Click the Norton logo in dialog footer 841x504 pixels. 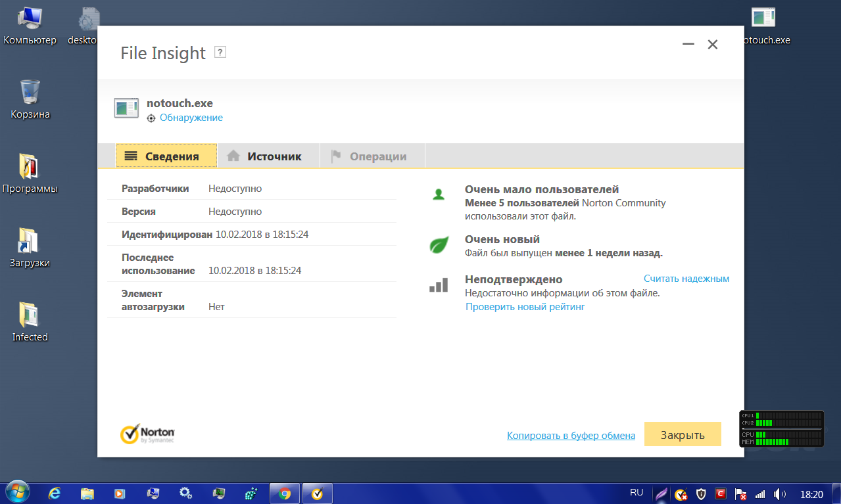pos(148,434)
